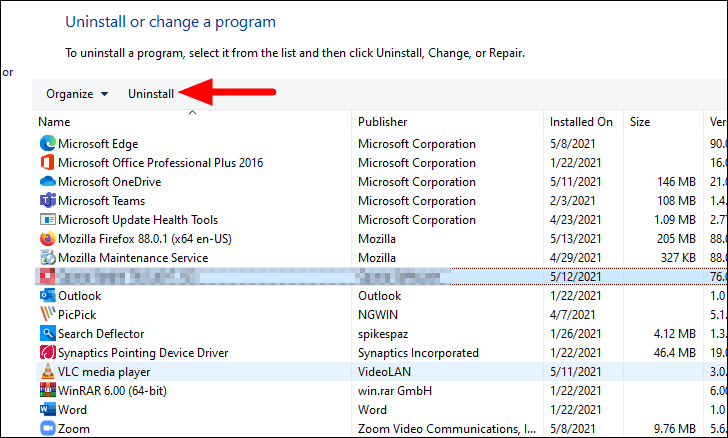Viewport: 728px width, 438px height.
Task: Select the WinRAR 6.00 (64-bit) entry
Action: point(112,391)
